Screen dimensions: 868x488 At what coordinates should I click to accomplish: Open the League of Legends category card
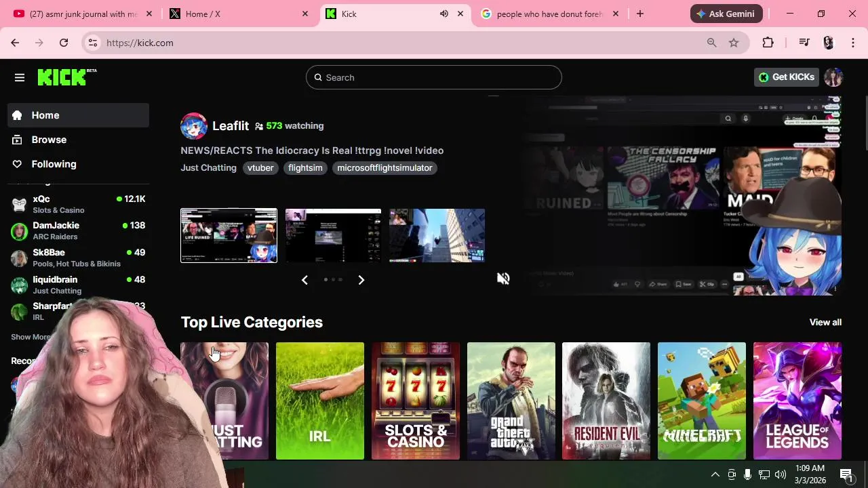click(x=797, y=401)
